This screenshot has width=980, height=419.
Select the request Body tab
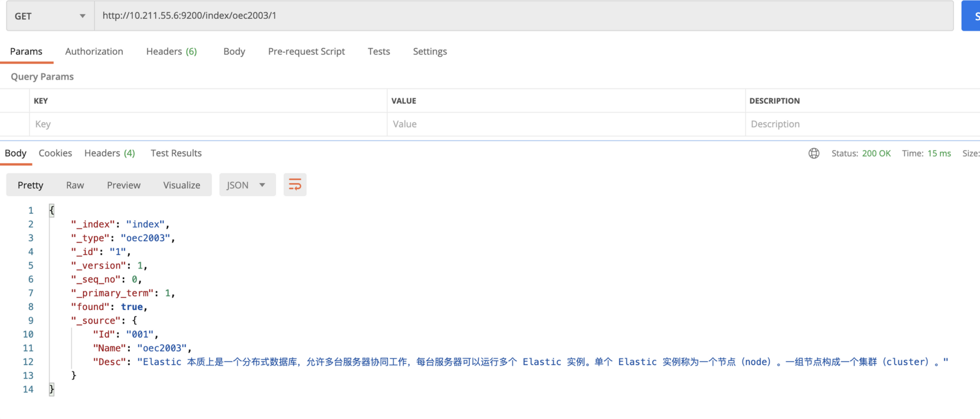point(234,51)
